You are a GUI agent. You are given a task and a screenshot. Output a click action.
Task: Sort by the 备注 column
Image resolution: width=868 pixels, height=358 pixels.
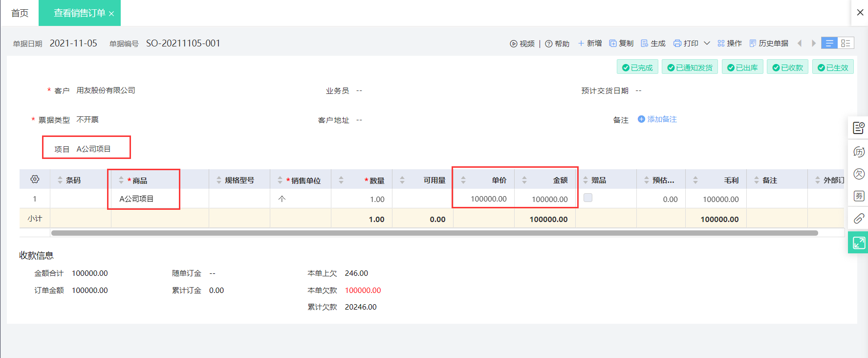pyautogui.click(x=757, y=180)
